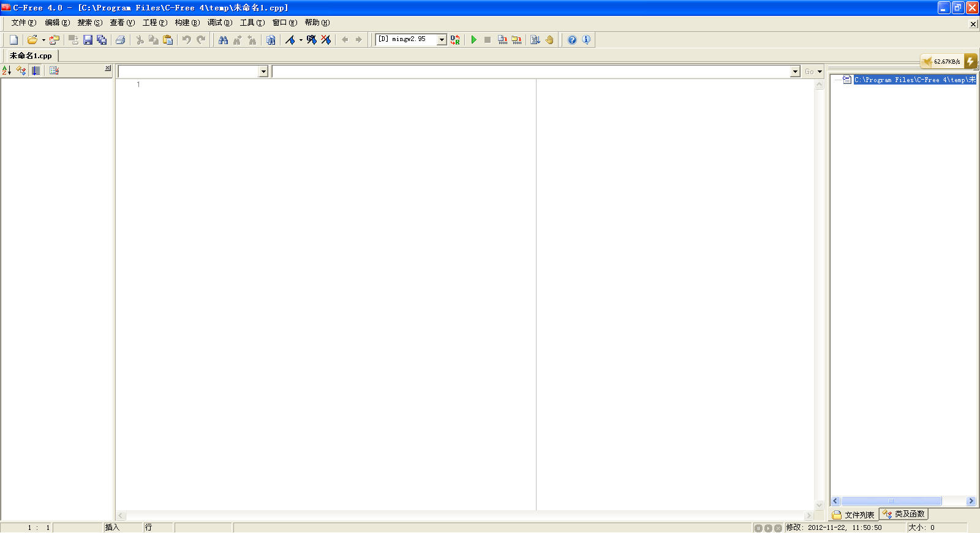Image resolution: width=980 pixels, height=533 pixels.
Task: Undo last edit
Action: [x=187, y=40]
